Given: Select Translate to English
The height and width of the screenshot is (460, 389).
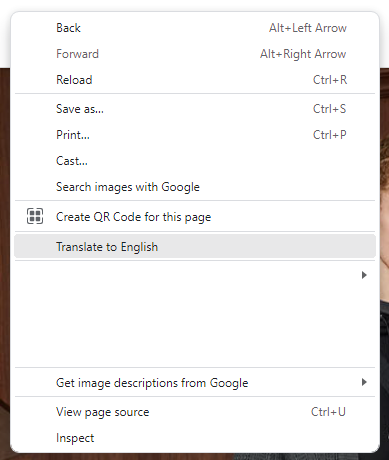Looking at the screenshot, I should click(195, 247).
